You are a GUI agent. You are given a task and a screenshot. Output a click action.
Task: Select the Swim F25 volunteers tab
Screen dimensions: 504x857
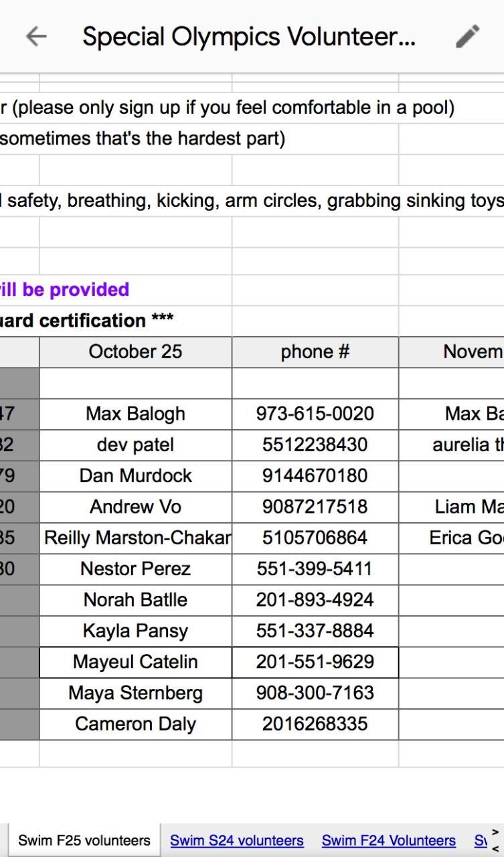point(84,840)
